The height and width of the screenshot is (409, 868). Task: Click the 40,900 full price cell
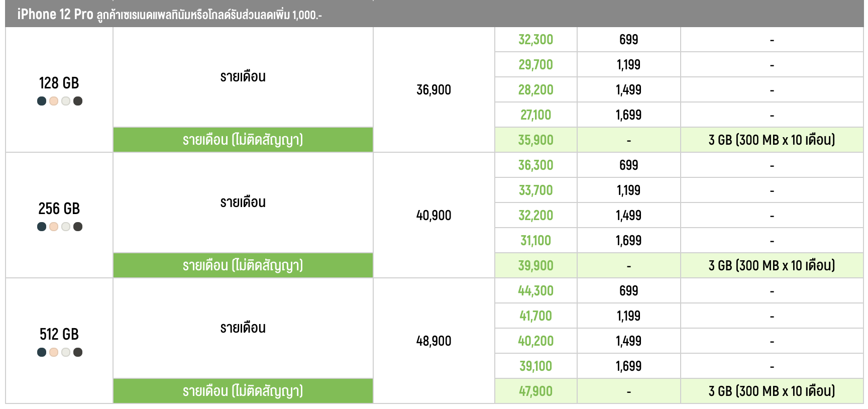(433, 216)
